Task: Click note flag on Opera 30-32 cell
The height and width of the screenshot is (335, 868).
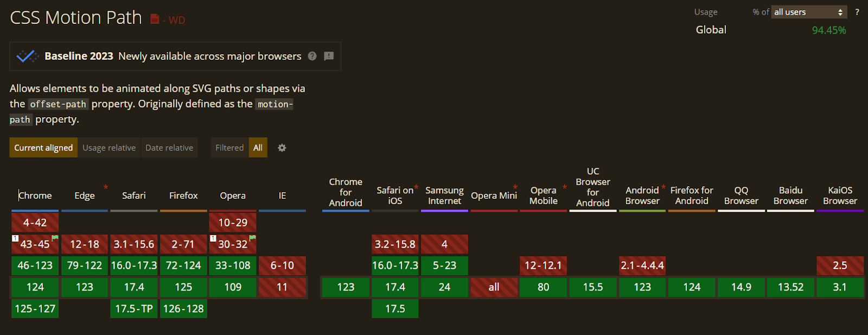Action: 253,238
